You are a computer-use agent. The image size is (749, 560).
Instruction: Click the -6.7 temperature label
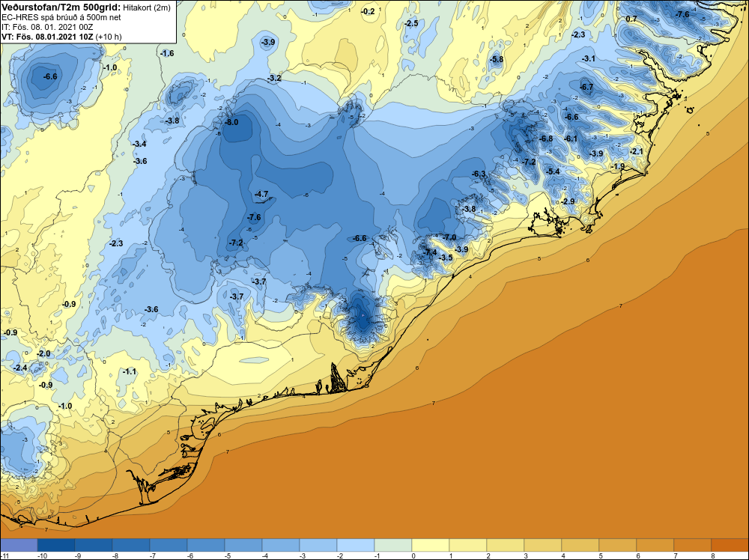[x=586, y=87]
